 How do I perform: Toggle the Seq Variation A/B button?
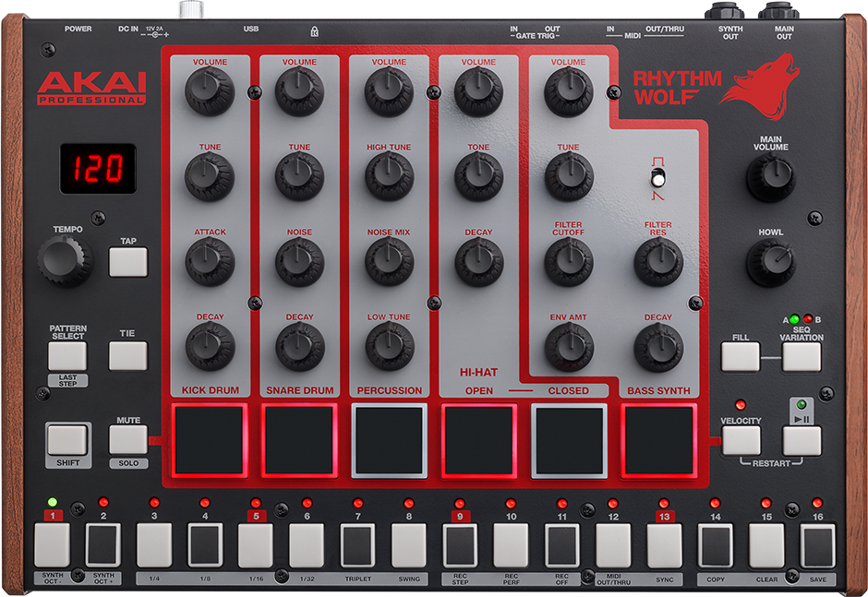801,357
